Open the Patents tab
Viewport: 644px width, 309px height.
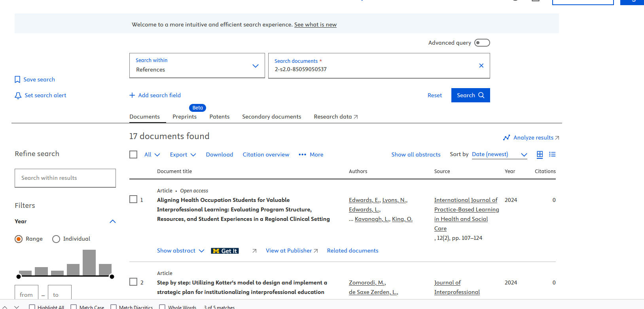click(x=219, y=117)
